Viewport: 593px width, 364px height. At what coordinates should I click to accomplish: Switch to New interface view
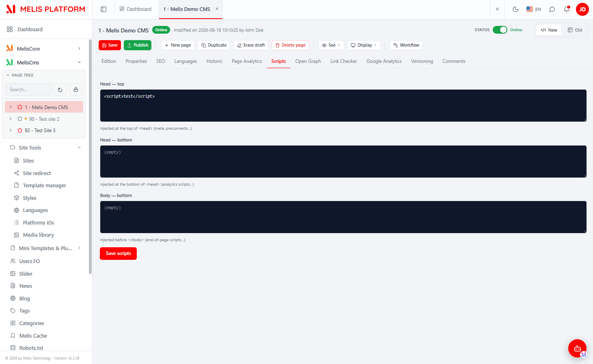tap(549, 30)
